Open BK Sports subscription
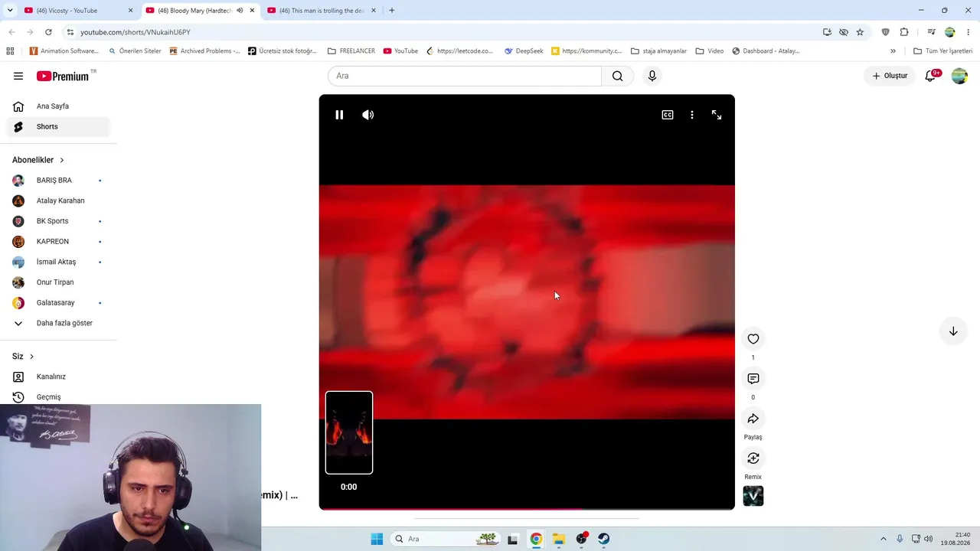The height and width of the screenshot is (551, 980). tap(58, 221)
